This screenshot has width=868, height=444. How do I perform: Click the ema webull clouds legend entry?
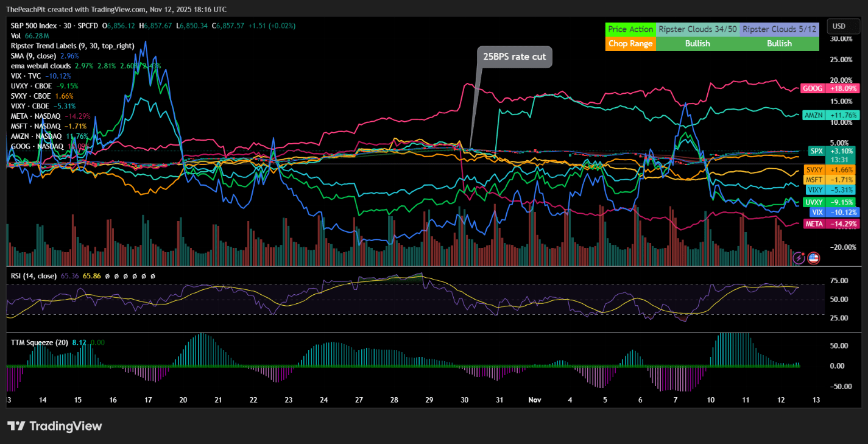pyautogui.click(x=41, y=65)
